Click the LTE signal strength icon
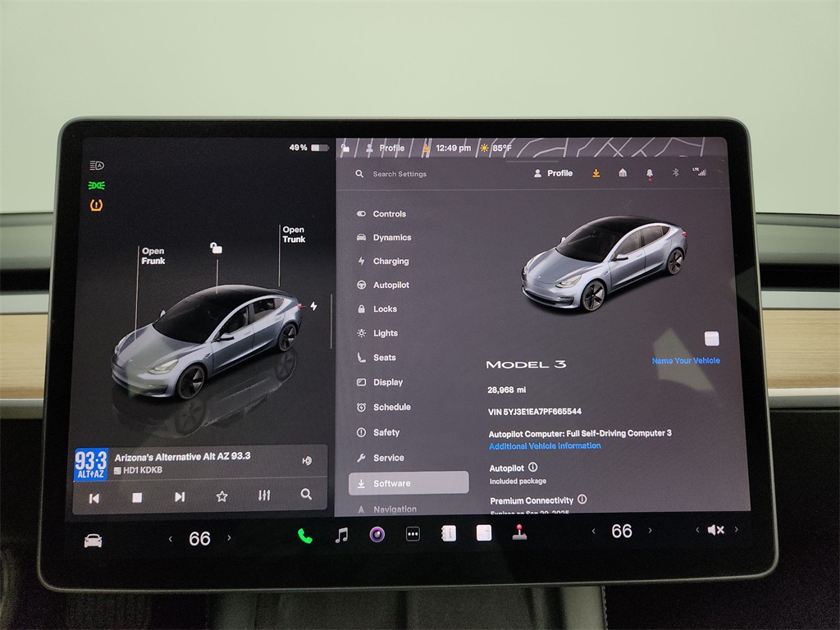 coord(699,171)
